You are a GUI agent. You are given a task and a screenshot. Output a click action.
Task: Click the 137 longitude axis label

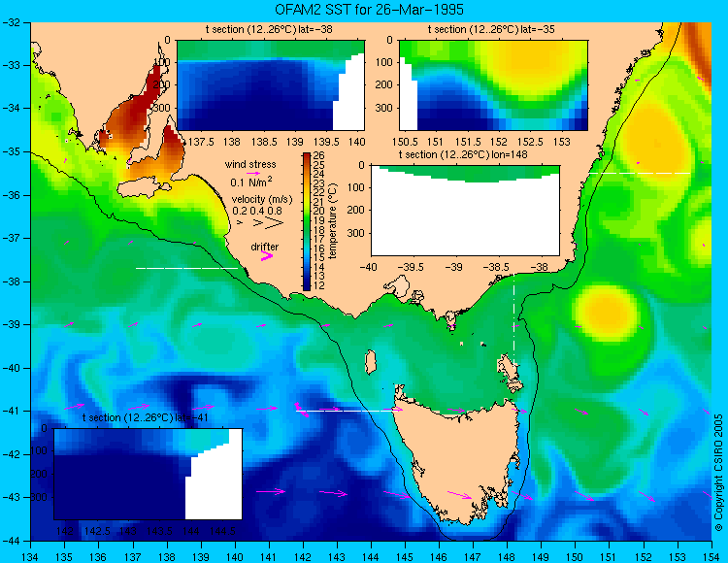133,557
